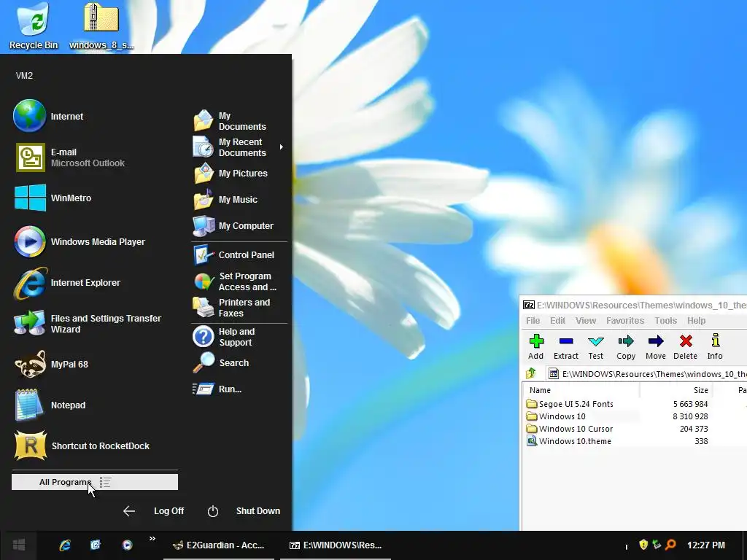Open Outlook Express quick launch icon
The height and width of the screenshot is (560, 747).
(96, 545)
